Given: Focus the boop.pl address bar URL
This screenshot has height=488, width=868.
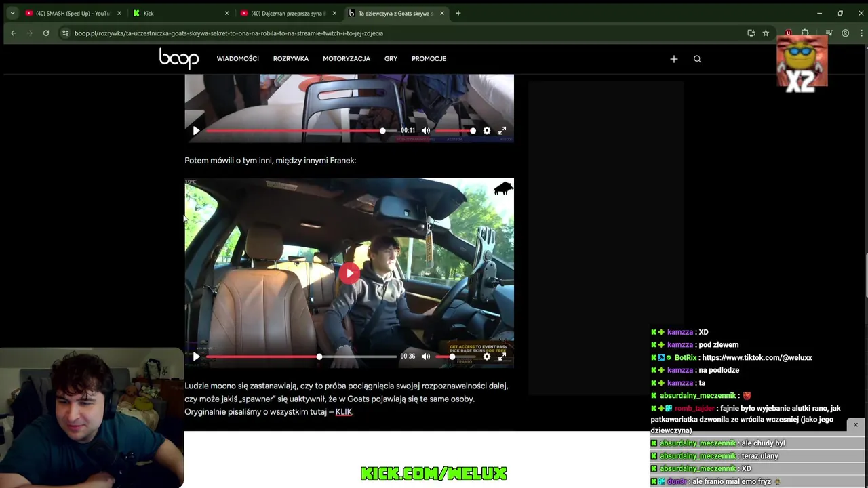Looking at the screenshot, I should tap(229, 33).
